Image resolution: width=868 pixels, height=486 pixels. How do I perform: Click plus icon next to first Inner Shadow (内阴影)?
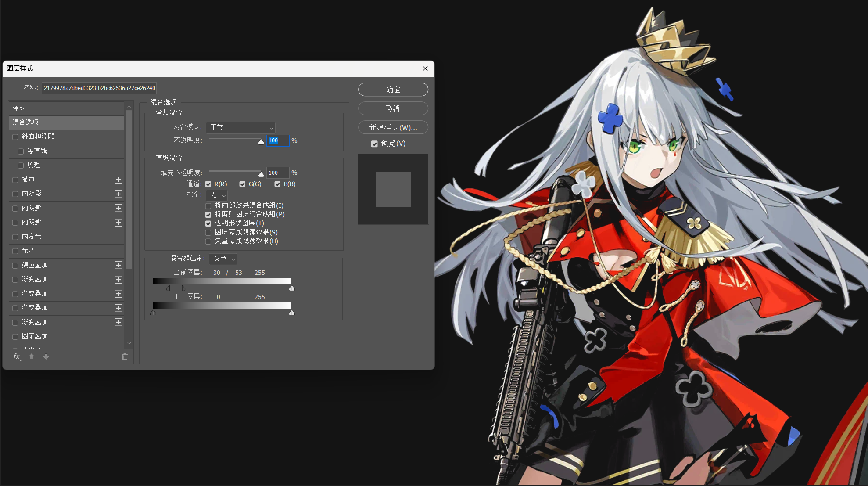coord(118,194)
